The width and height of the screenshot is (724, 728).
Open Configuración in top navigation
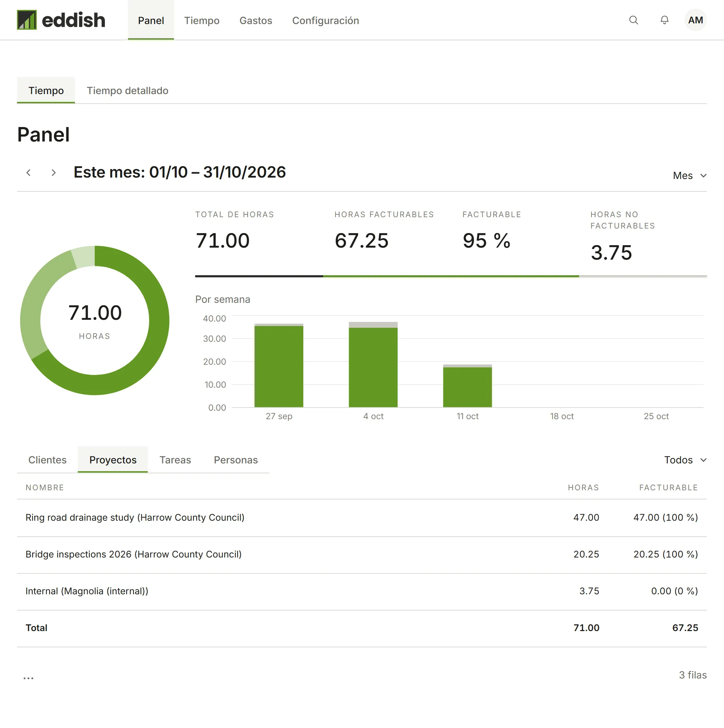click(326, 21)
